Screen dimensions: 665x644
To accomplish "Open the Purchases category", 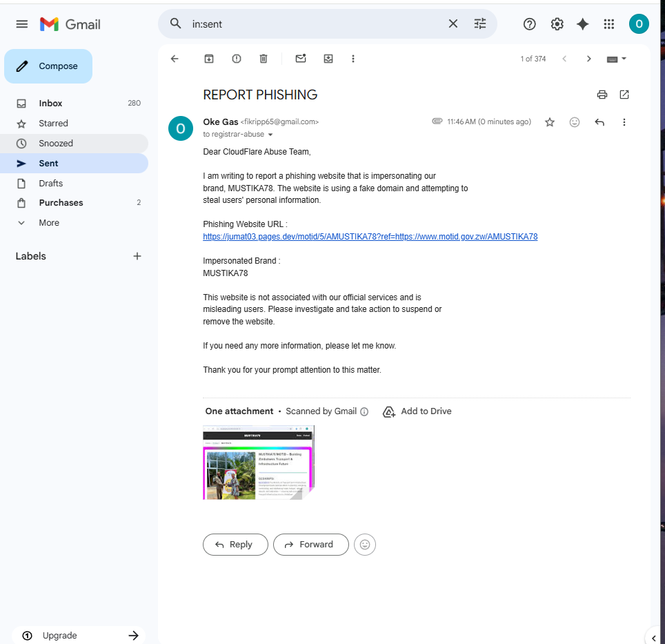I will coord(75,203).
